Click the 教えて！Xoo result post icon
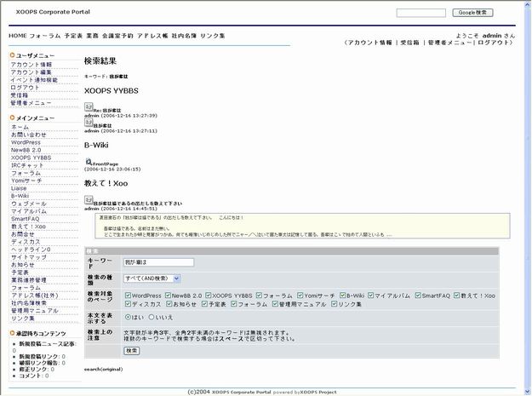 click(89, 199)
